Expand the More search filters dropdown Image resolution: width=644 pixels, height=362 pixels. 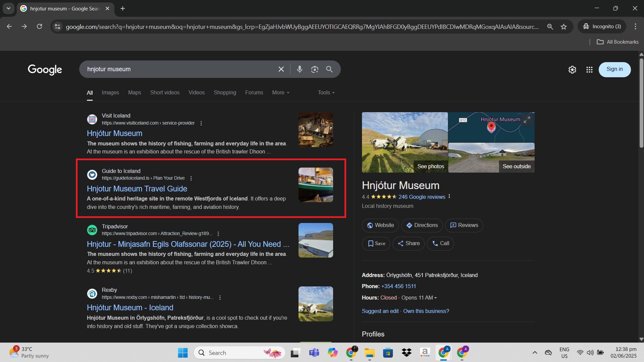pos(280,92)
